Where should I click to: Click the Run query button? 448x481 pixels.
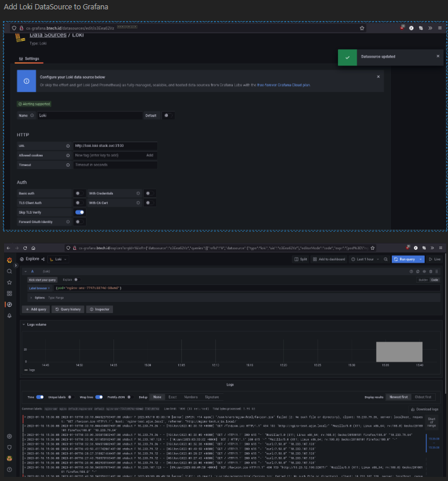pyautogui.click(x=405, y=259)
